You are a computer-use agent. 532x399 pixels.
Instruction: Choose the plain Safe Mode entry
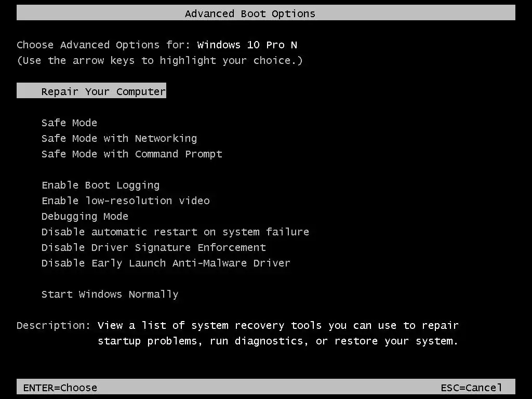click(69, 123)
